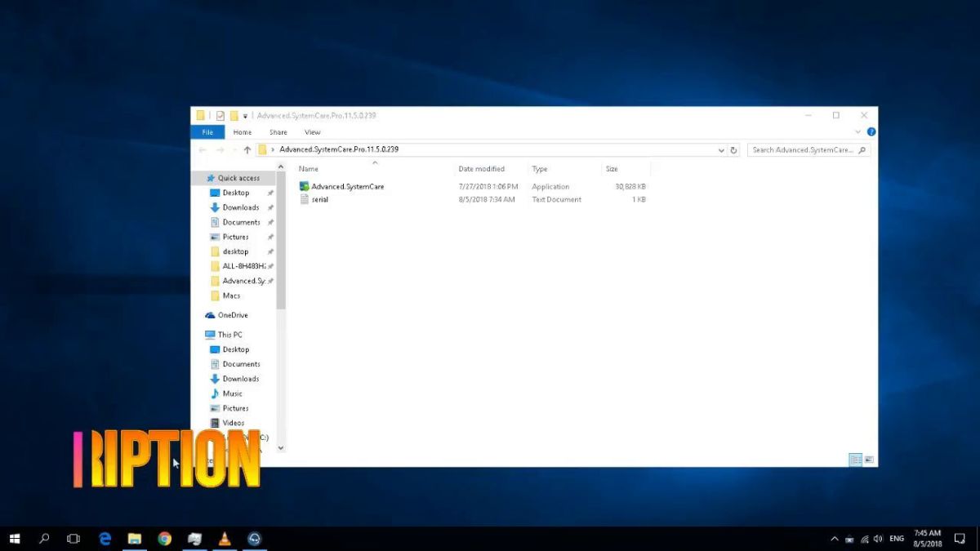Open Downloads under This PC
This screenshot has width=980, height=551.
241,379
